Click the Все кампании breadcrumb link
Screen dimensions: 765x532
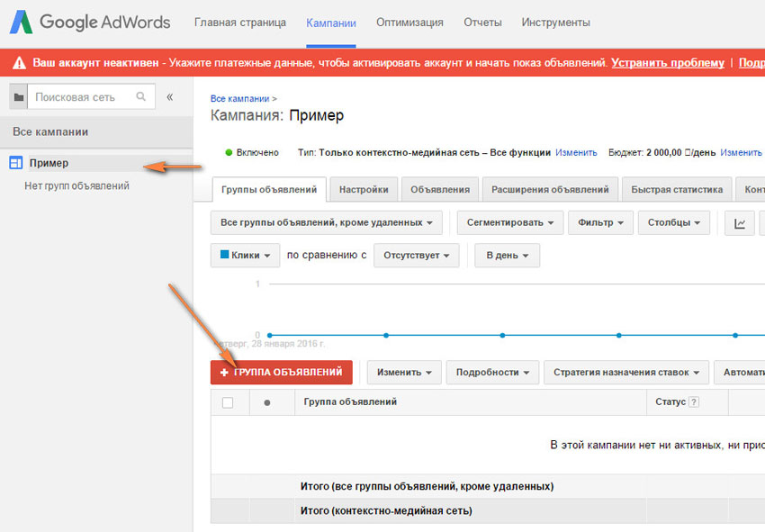point(239,99)
